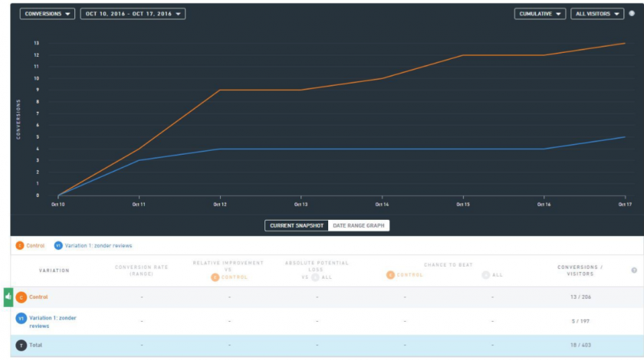This screenshot has width=644, height=360.
Task: Open the Control link in the table
Action: click(x=38, y=296)
